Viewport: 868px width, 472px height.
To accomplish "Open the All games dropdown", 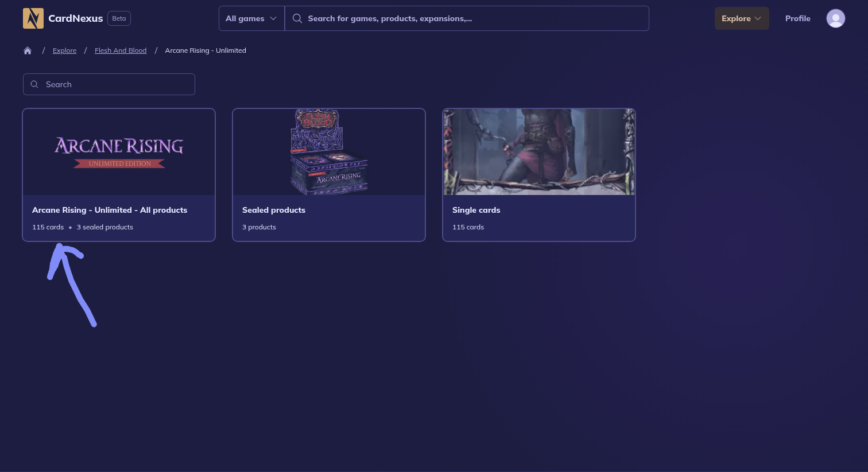I will click(251, 18).
